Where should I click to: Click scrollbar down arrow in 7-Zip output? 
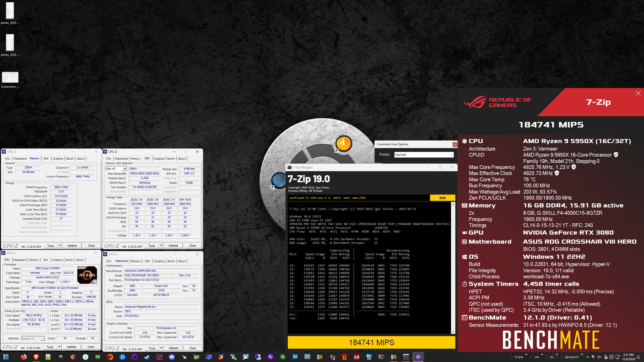point(453,332)
